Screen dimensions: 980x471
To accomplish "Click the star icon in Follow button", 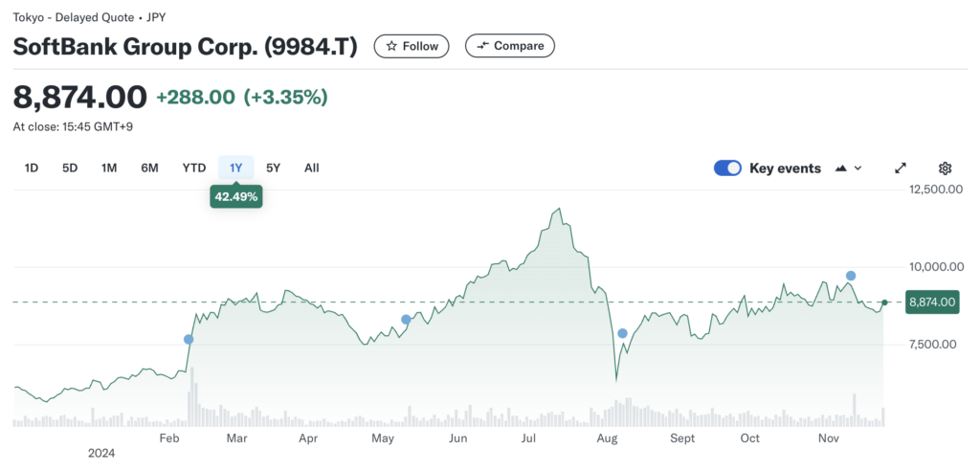I will click(391, 46).
